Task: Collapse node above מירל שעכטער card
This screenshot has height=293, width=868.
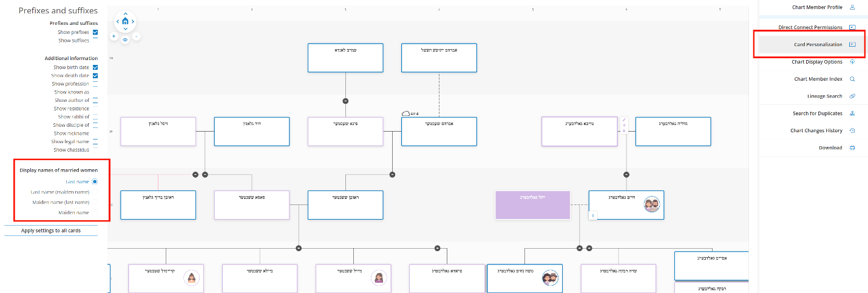Action: click(x=298, y=248)
